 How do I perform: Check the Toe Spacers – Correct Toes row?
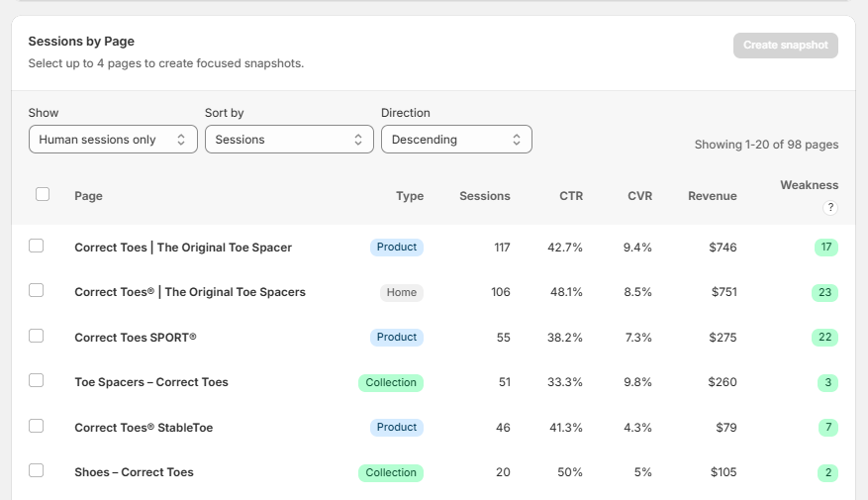pyautogui.click(x=36, y=380)
